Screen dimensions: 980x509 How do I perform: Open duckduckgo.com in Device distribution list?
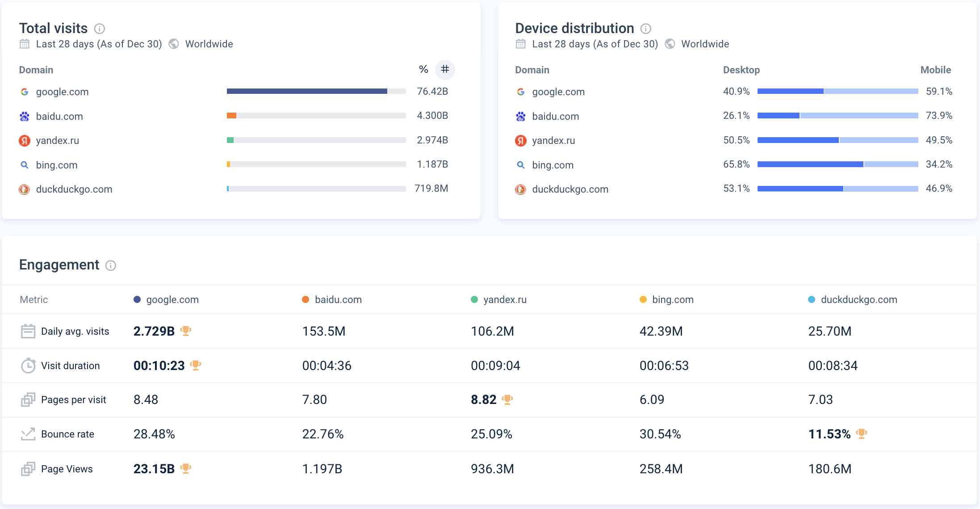pos(570,189)
